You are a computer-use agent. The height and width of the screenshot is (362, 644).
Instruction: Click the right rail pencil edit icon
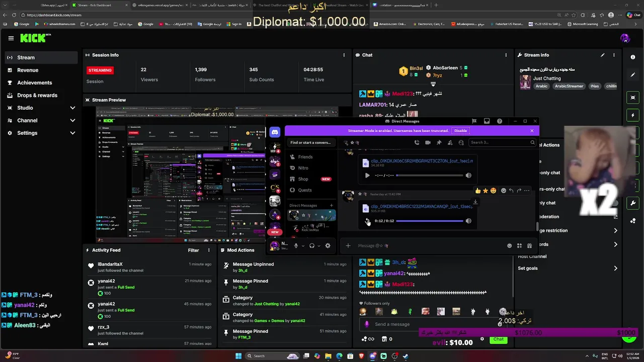coord(633,75)
